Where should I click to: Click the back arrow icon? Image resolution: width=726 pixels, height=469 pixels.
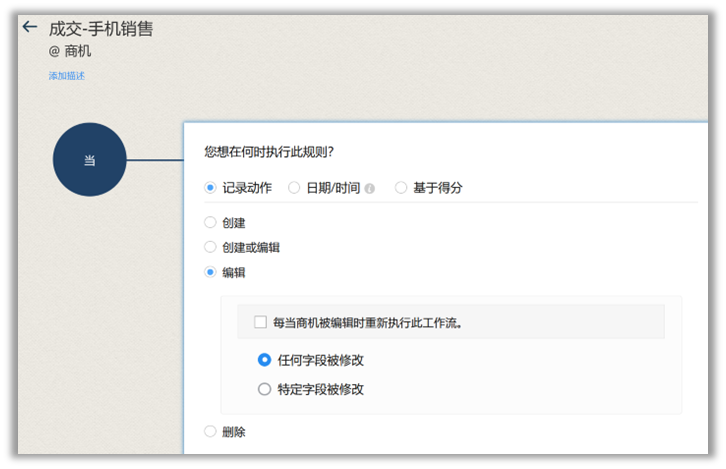click(x=29, y=28)
